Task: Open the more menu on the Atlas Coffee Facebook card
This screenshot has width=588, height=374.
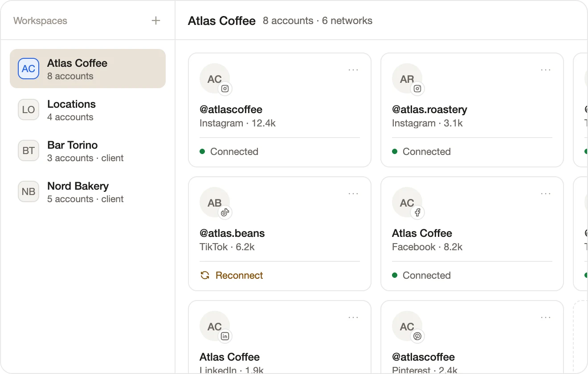Action: coord(546,194)
